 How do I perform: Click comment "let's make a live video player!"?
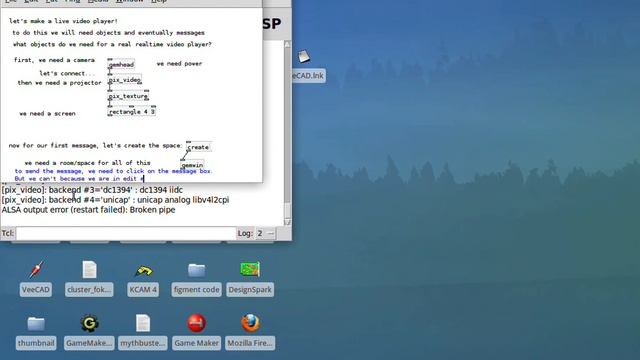[x=63, y=21]
